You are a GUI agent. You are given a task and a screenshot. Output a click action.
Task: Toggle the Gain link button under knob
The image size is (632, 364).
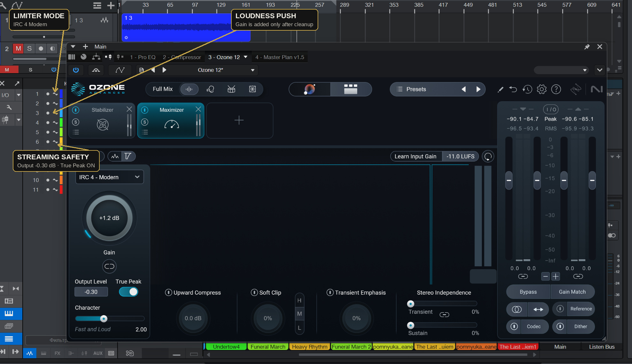pos(109,266)
